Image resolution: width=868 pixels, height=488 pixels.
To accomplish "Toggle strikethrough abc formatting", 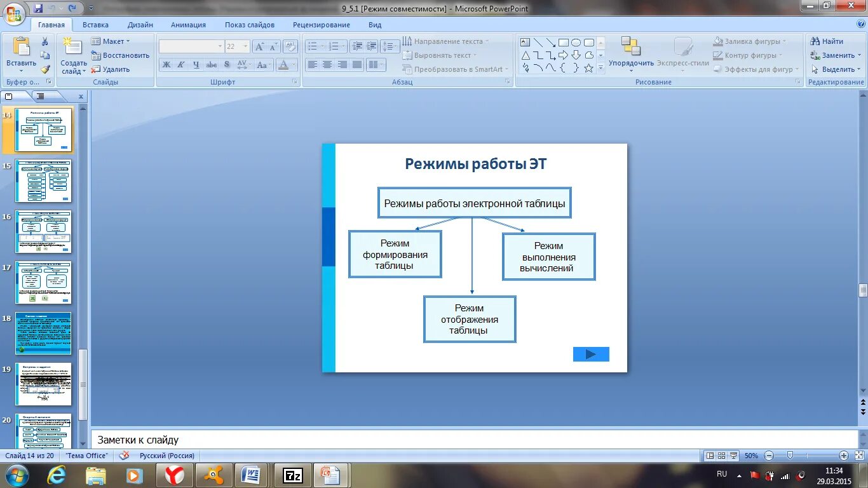I will (212, 65).
